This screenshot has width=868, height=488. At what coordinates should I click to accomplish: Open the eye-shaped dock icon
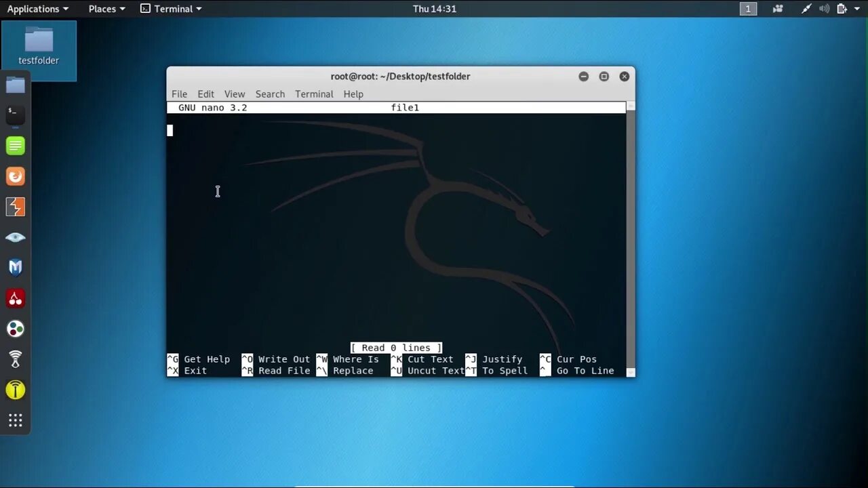(15, 237)
